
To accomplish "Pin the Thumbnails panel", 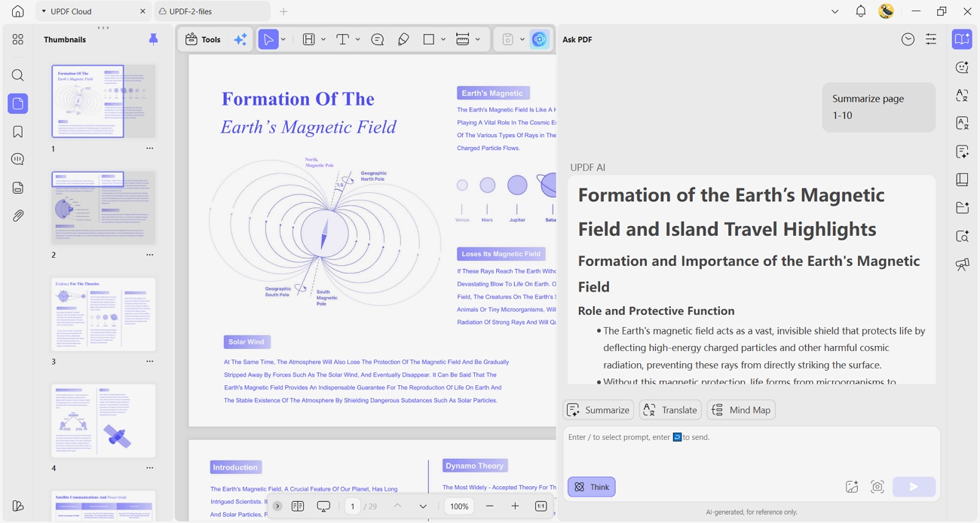I will (153, 39).
